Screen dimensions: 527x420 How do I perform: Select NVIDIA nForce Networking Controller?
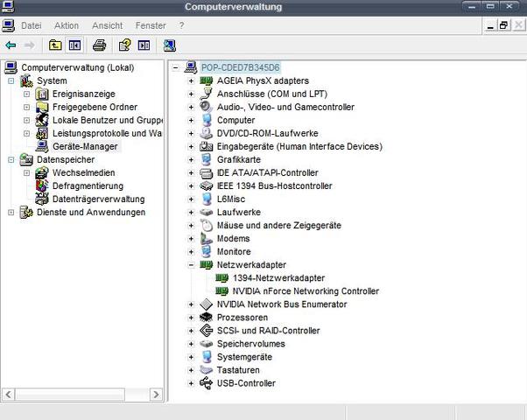[306, 291]
